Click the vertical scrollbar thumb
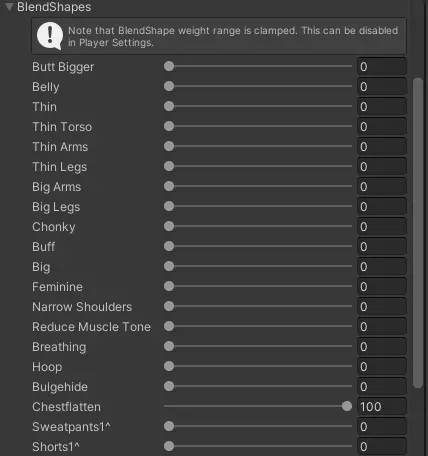The width and height of the screenshot is (428, 456). pyautogui.click(x=418, y=233)
